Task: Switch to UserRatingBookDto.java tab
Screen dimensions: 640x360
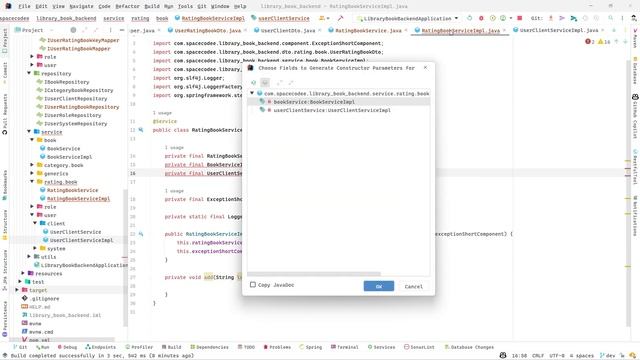Action: pos(208,30)
